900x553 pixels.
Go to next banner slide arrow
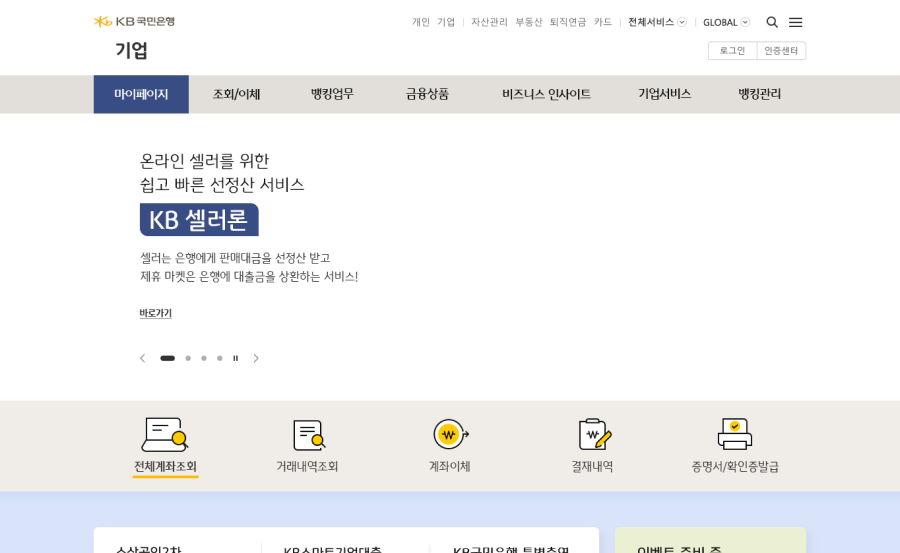[256, 358]
